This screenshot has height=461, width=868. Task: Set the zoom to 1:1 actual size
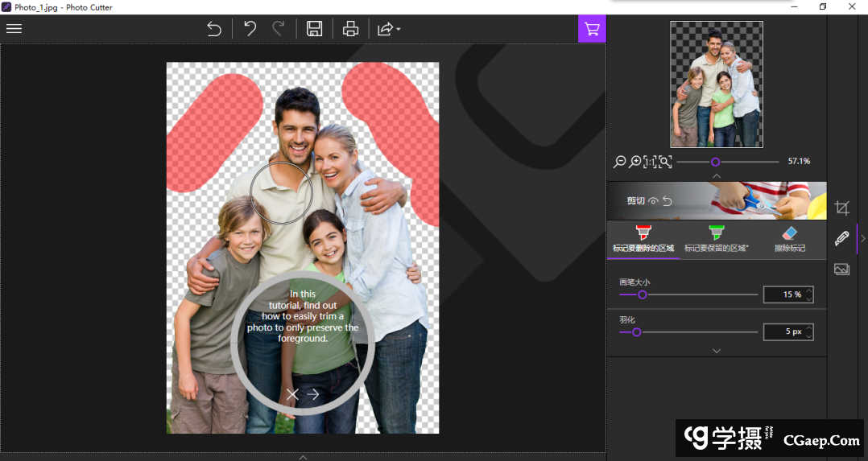tap(650, 162)
